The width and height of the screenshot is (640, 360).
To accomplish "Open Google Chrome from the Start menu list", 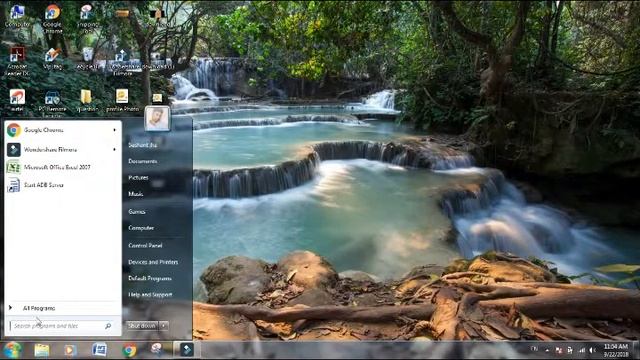I will 62,130.
